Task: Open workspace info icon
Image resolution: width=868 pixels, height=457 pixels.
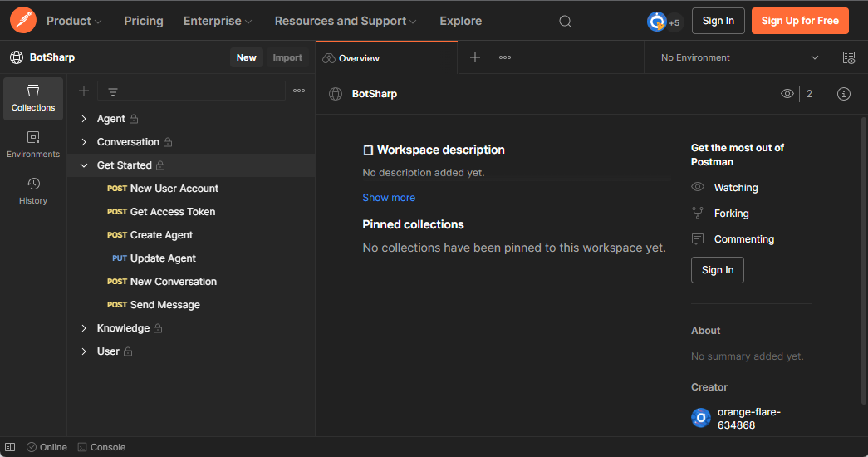Action: pyautogui.click(x=844, y=94)
